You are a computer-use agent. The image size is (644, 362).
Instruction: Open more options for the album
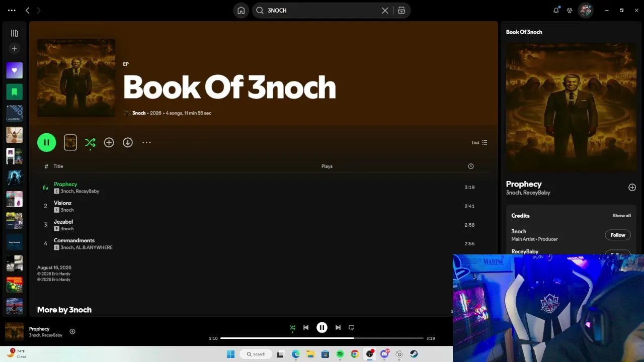[x=146, y=143]
